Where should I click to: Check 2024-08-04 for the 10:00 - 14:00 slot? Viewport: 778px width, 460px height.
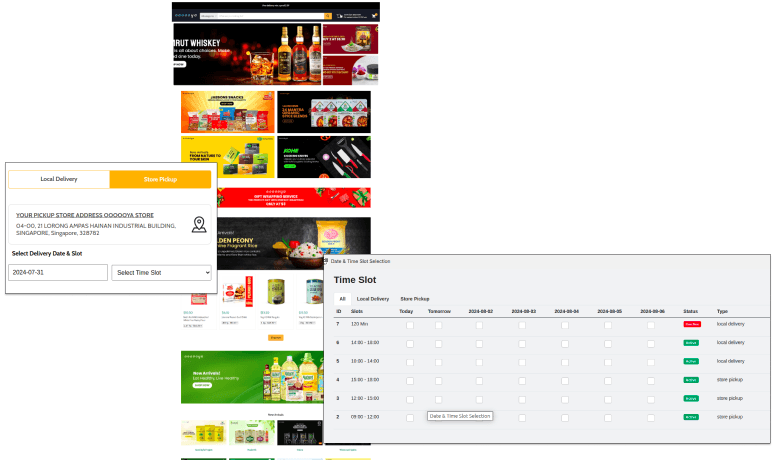565,362
